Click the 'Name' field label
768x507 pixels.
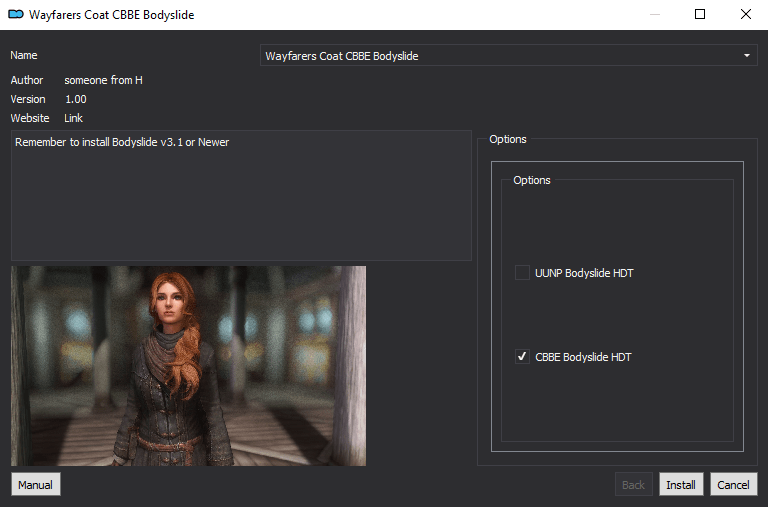coord(24,55)
